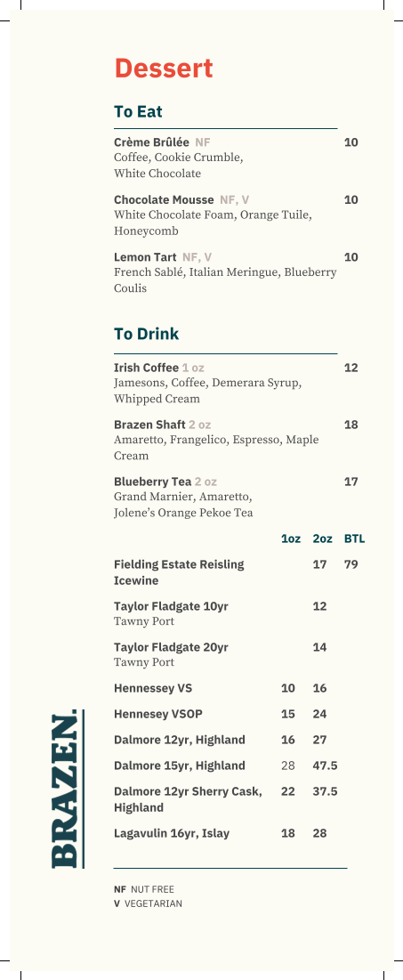Click the V Vegetarian legend

point(148,903)
